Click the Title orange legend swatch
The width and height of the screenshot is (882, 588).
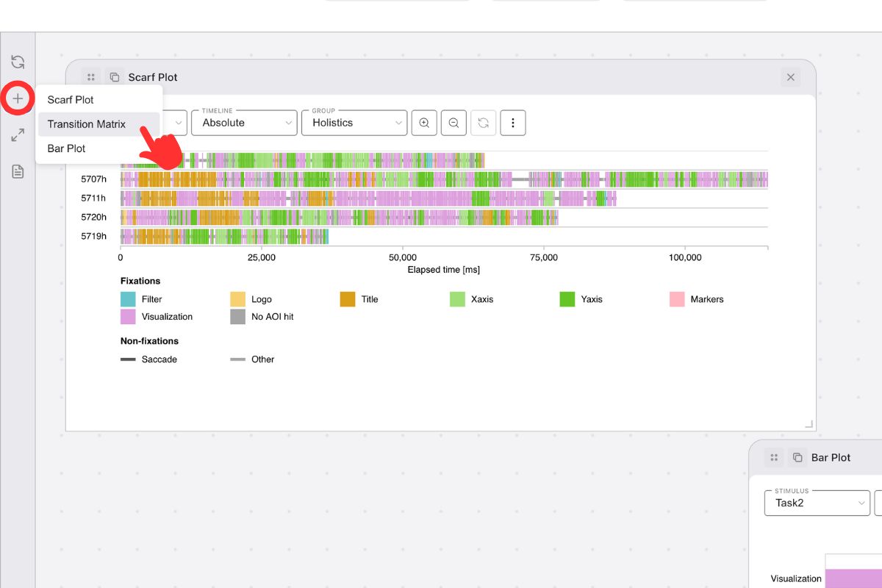(x=348, y=299)
